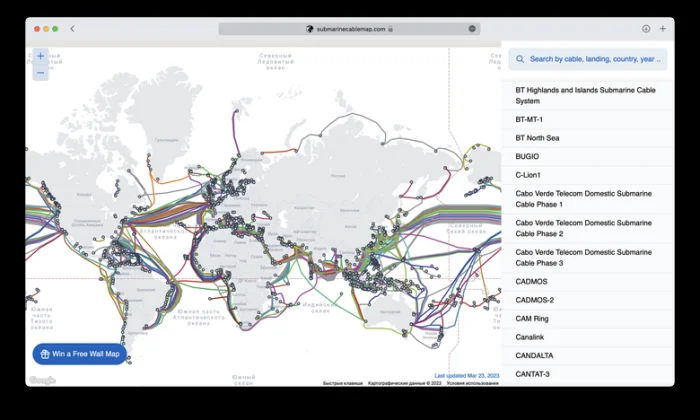Select BT North Sea cable

pos(588,138)
